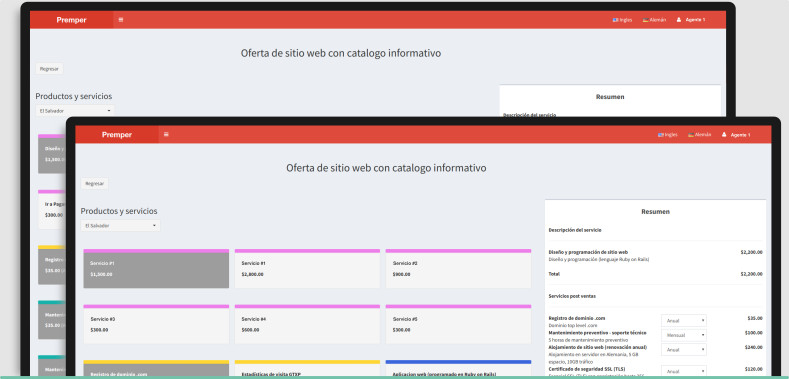
Task: Click the back window's Oferta de sitio web title
Action: pos(341,53)
